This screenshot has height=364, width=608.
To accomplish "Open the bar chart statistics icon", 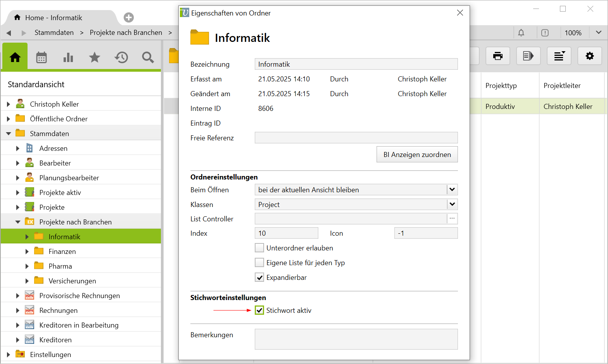I will click(x=68, y=57).
